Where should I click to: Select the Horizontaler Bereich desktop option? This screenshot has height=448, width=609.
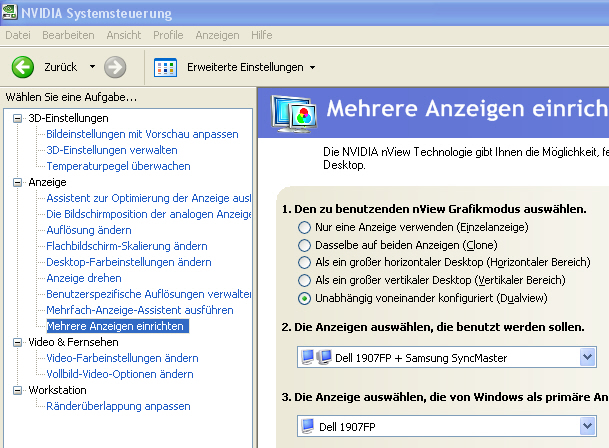point(304,262)
